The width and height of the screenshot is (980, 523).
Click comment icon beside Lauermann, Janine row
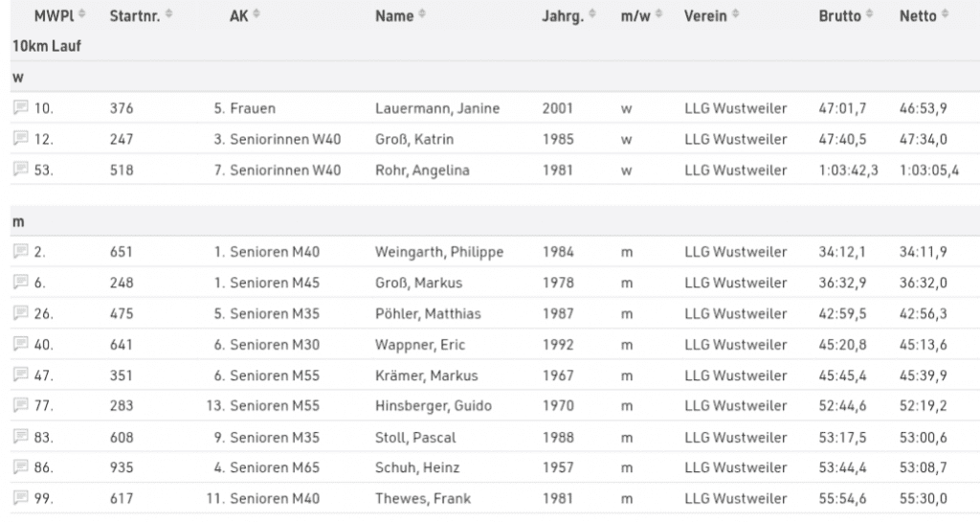[x=21, y=108]
